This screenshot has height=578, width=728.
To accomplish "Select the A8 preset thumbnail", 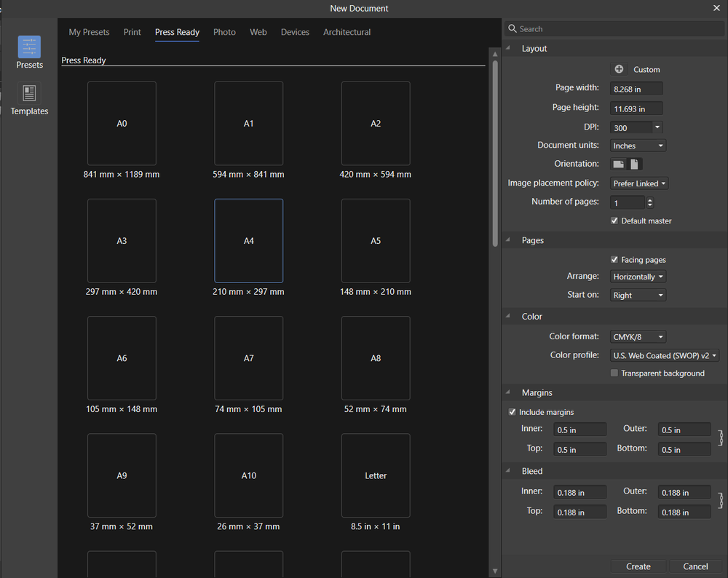I will coord(376,358).
